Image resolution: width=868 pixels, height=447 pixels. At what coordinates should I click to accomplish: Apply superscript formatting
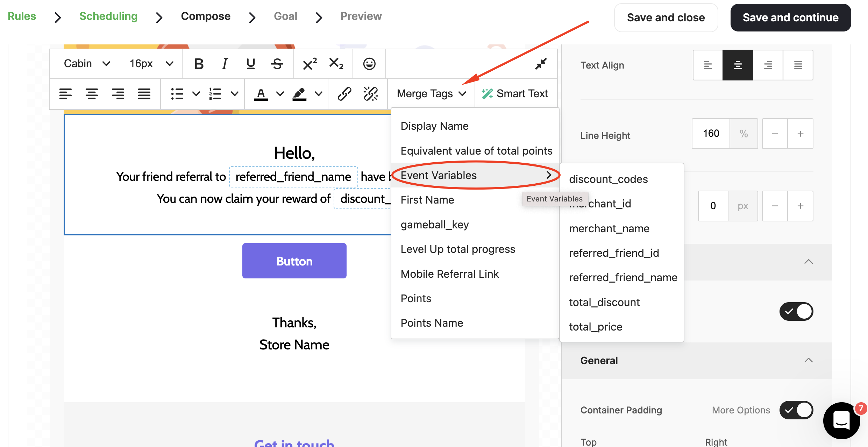pos(309,64)
